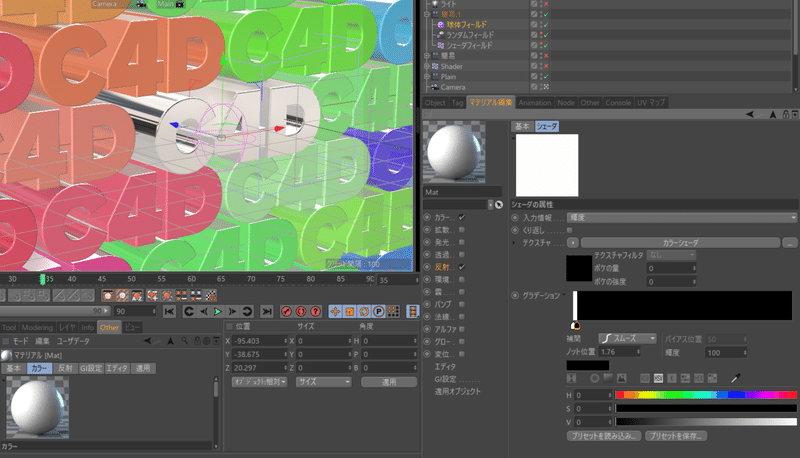Enable the 環境 channel checkbox

[462, 279]
